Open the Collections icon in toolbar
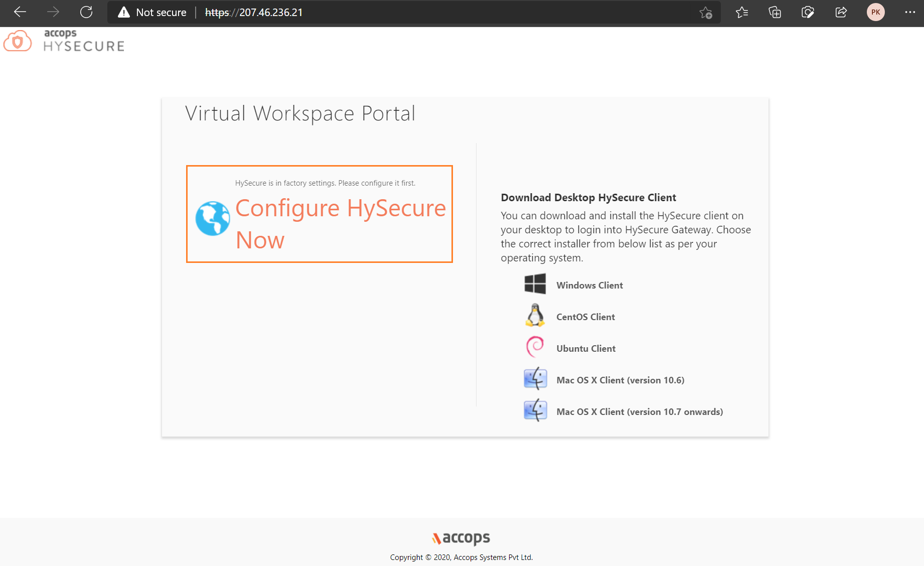 tap(775, 13)
